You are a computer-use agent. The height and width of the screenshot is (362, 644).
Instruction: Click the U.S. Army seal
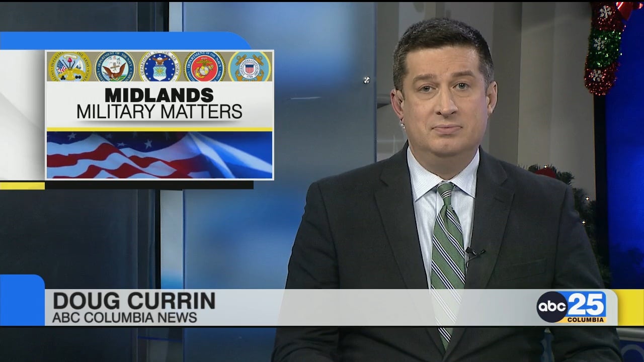(x=69, y=66)
